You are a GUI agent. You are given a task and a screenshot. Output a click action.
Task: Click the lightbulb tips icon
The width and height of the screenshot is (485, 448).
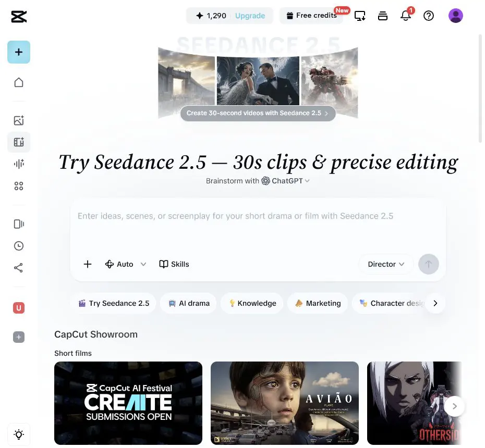point(19,434)
